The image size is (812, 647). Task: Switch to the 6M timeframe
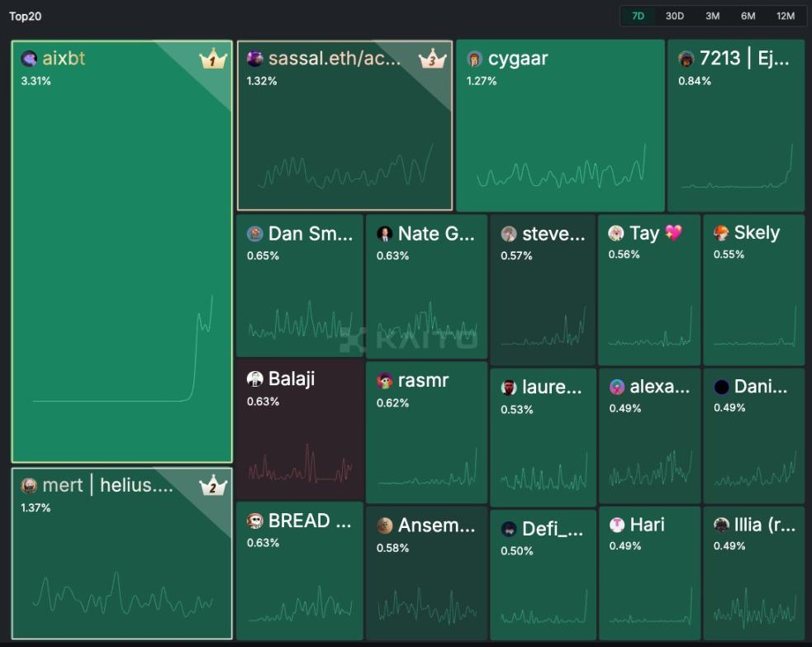748,16
